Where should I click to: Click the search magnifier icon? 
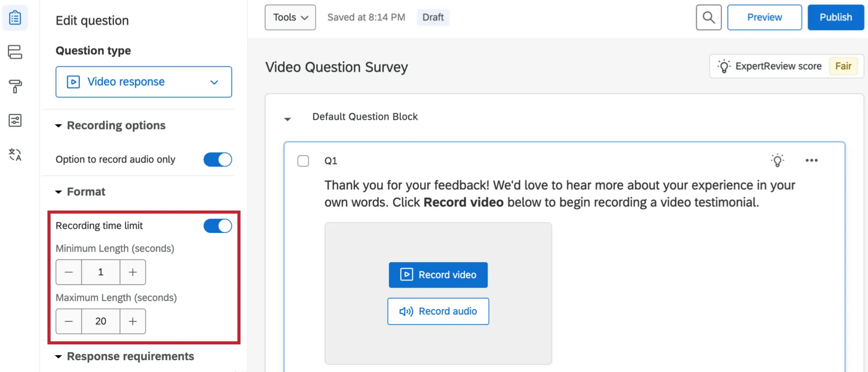pos(709,17)
